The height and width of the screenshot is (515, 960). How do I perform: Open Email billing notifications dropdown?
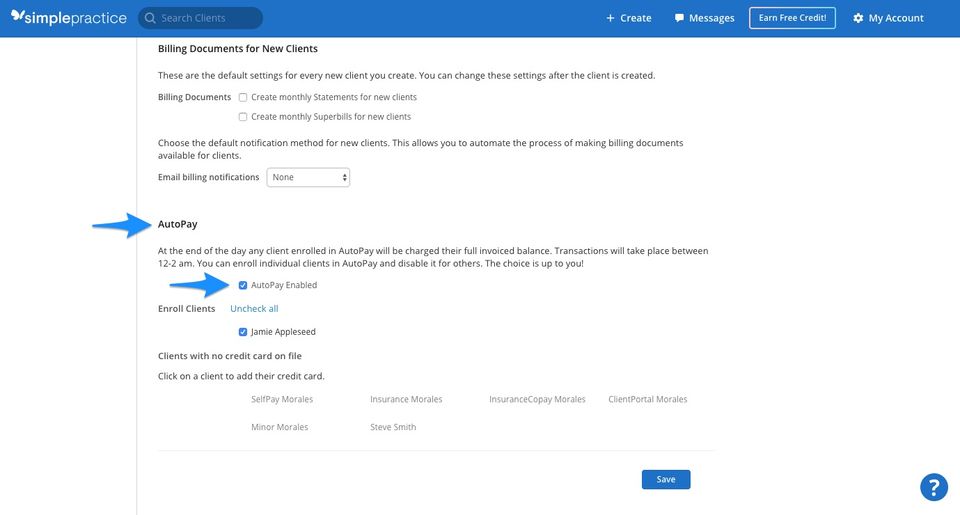[308, 177]
